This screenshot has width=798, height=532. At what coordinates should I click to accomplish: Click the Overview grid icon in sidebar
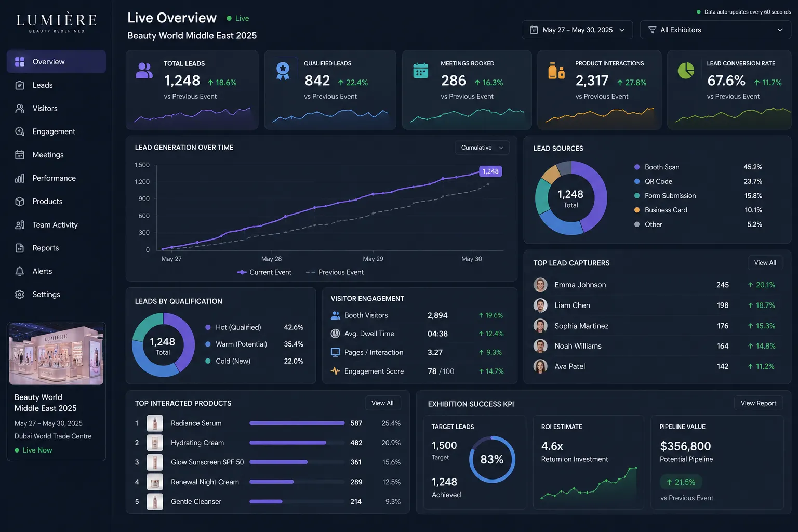[20, 62]
